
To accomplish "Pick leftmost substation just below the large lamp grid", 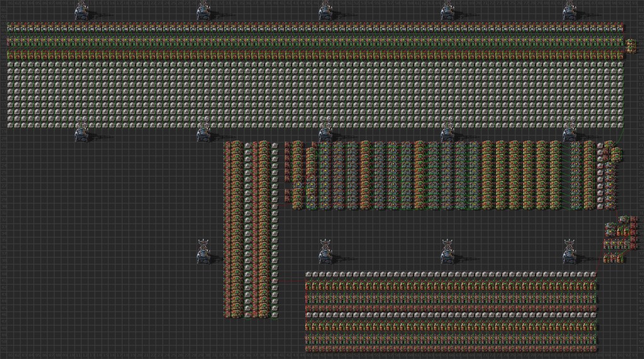I will tap(82, 130).
